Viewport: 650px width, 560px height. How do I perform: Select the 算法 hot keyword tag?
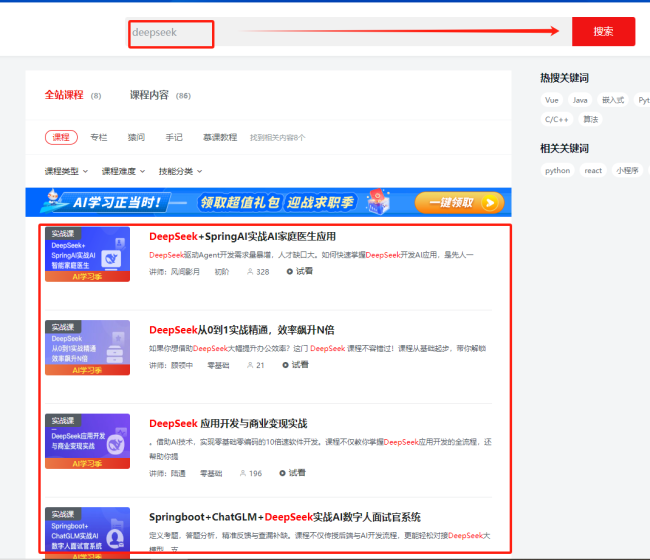[x=591, y=119]
